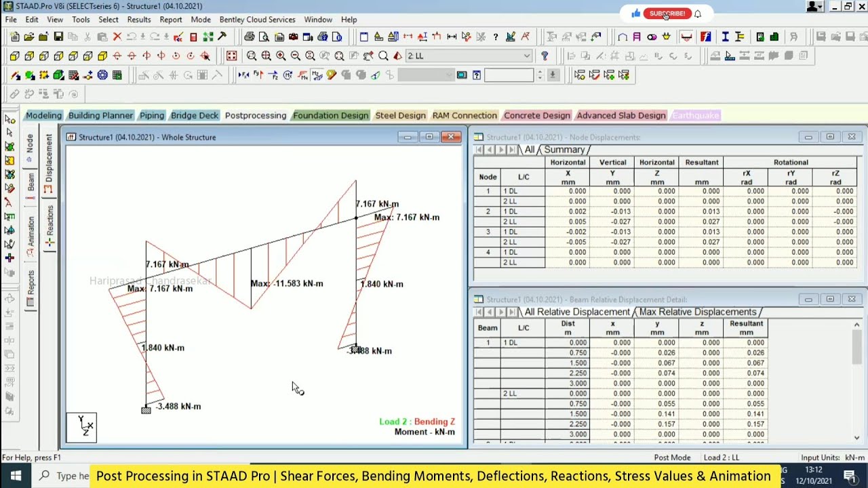868x488 pixels.
Task: Open the Bentley Cloud Services menu
Action: click(257, 20)
